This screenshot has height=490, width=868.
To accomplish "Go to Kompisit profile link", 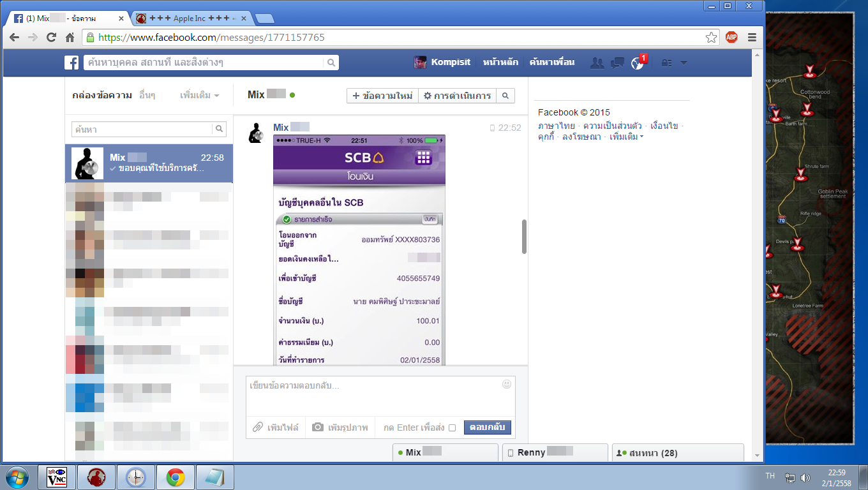I will point(451,63).
